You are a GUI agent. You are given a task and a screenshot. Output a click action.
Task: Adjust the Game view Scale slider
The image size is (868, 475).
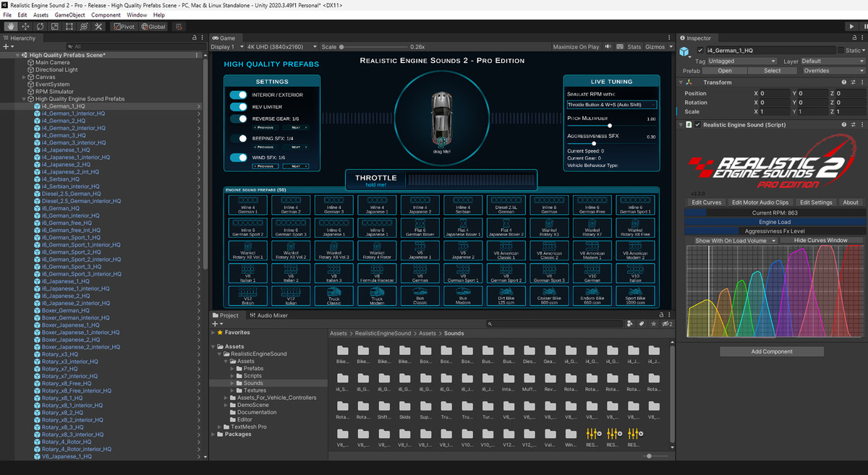(373, 46)
